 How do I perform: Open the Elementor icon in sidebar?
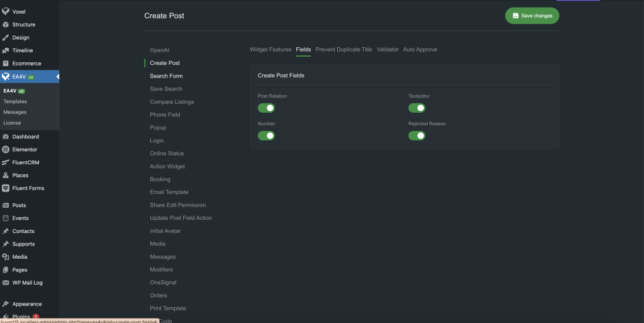coord(6,150)
